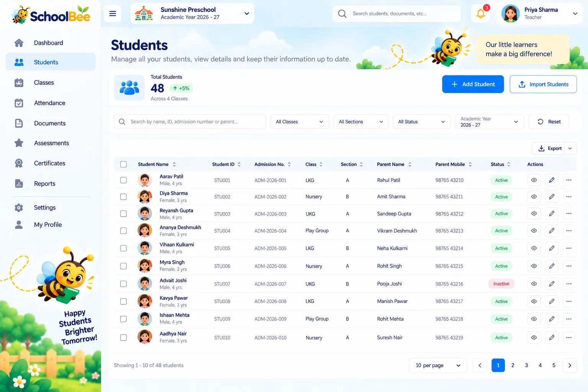Click admission number ADM-2026-005

pyautogui.click(x=270, y=248)
